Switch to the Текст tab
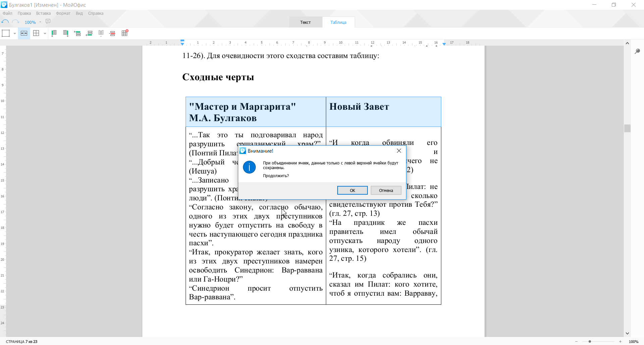The height and width of the screenshot is (345, 644). point(305,22)
